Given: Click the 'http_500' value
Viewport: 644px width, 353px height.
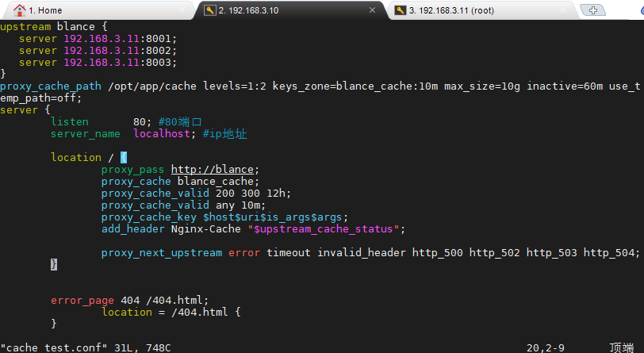Looking at the screenshot, I should point(438,253).
